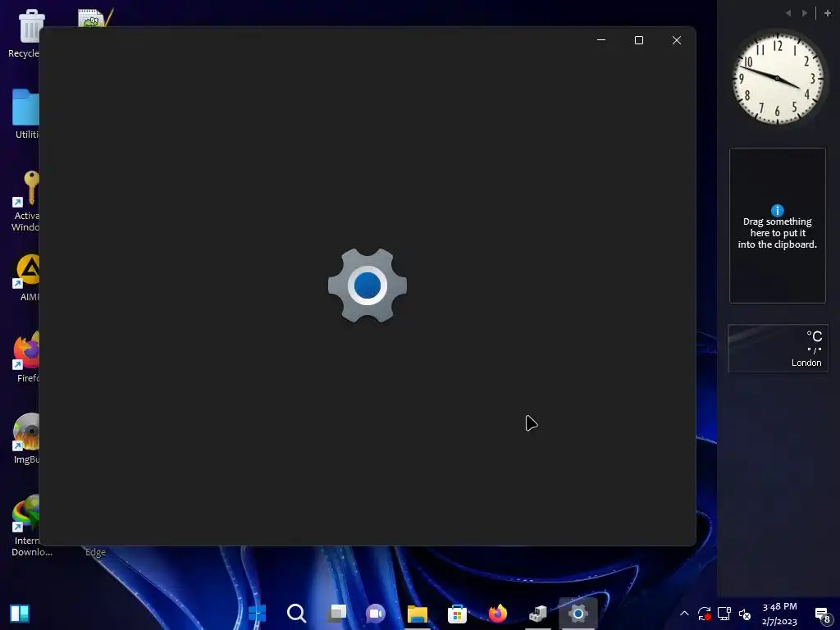Click the sidebar next page arrow

pos(804,13)
